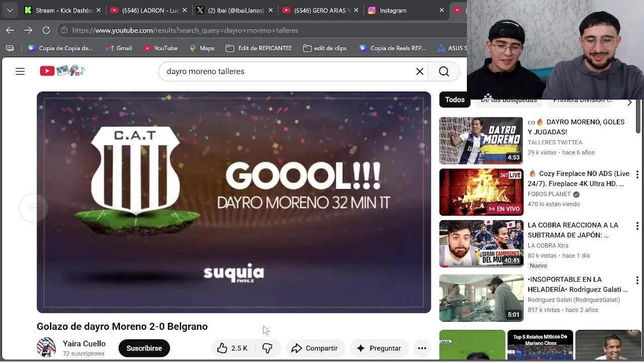The height and width of the screenshot is (362, 644).
Task: Open the DAYRO MORENO goles y jugadas thumbnail
Action: click(x=481, y=141)
